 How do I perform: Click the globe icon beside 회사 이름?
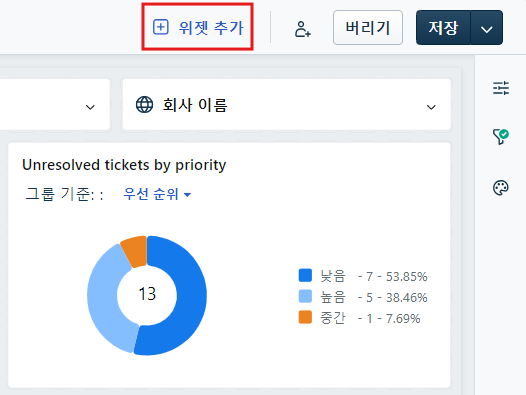pos(145,105)
